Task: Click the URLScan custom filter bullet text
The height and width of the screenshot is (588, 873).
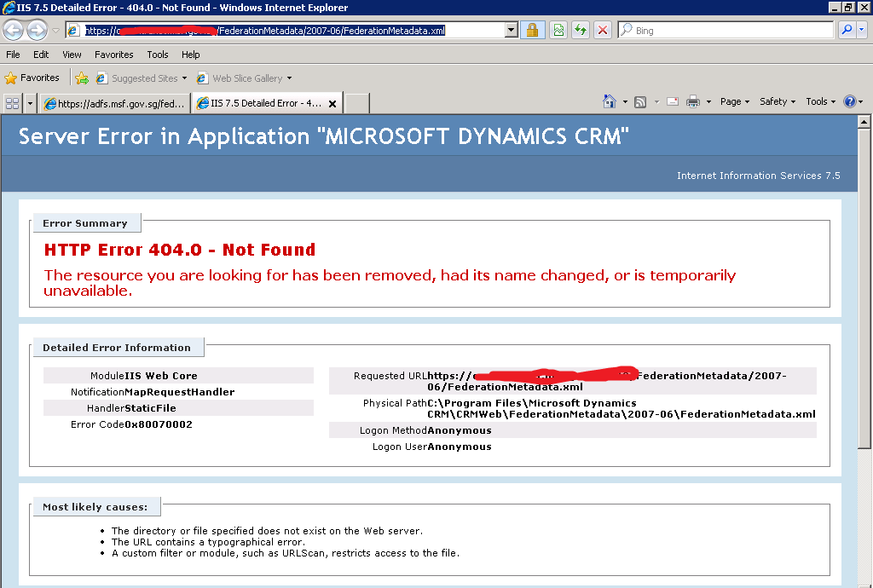Action: [x=286, y=553]
